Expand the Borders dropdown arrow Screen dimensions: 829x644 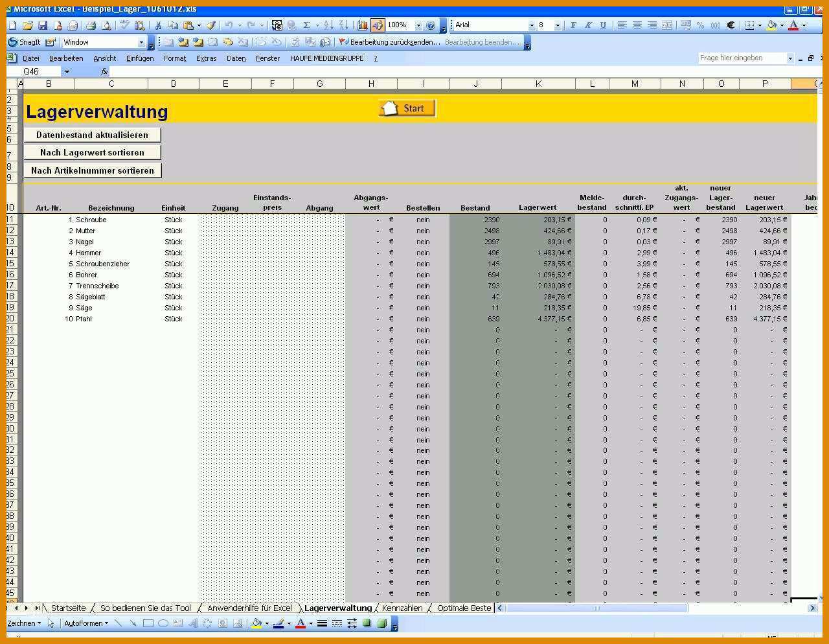pos(759,25)
